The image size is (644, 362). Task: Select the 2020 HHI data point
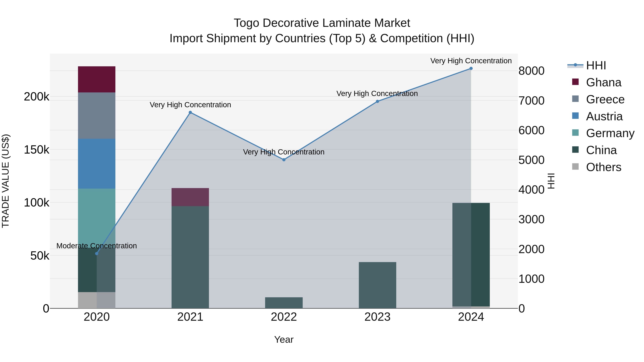coord(97,253)
